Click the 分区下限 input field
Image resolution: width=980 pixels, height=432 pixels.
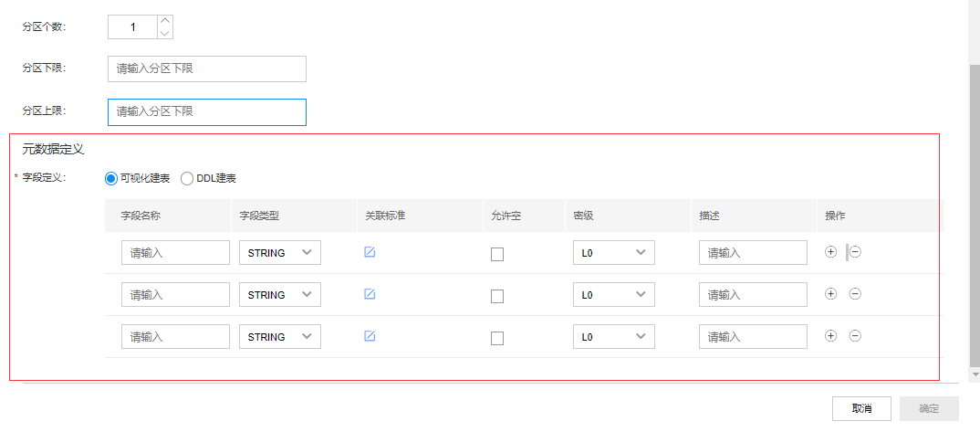point(207,68)
